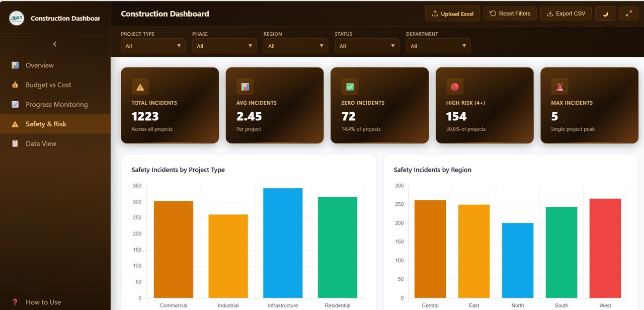Collapse the sidebar using the left chevron
This screenshot has width=644, height=310.
tap(55, 44)
